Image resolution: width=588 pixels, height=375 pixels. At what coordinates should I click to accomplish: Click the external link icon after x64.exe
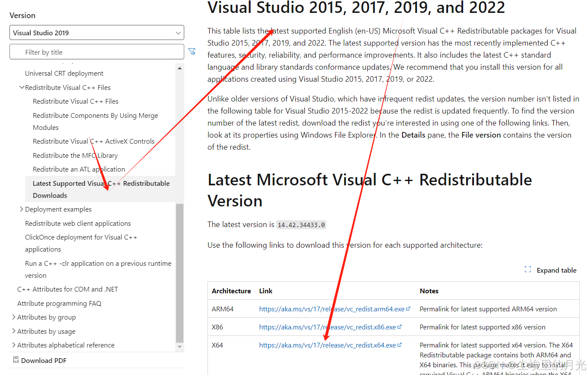[399, 345]
